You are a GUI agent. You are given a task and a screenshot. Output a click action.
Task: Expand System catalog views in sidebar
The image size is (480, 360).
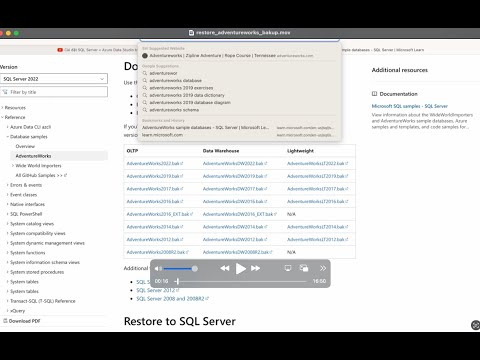32,224
